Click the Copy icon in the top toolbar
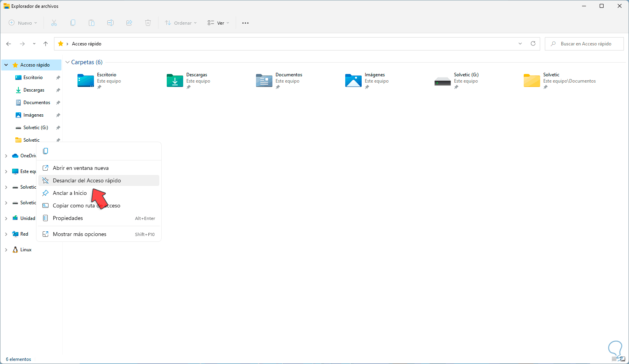Screen dimensions: 629x364 [73, 23]
